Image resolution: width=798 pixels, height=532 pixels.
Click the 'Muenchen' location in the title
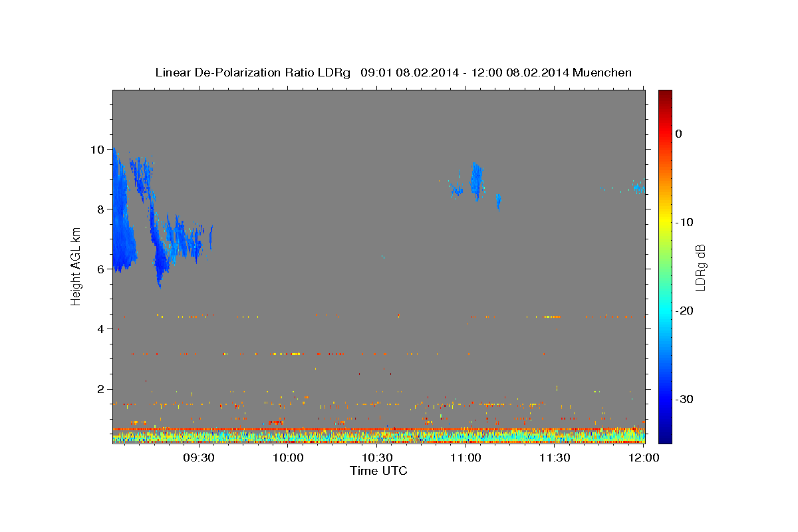(602, 72)
